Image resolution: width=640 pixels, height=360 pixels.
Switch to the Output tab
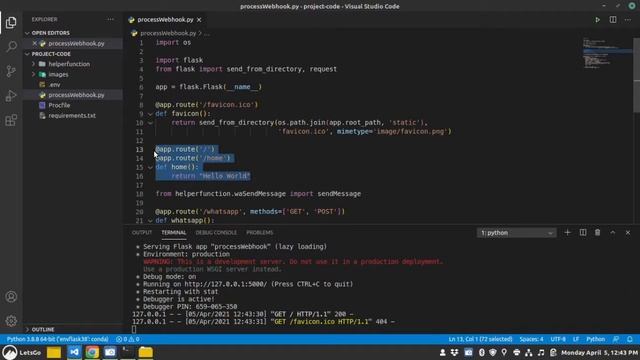tap(142, 233)
